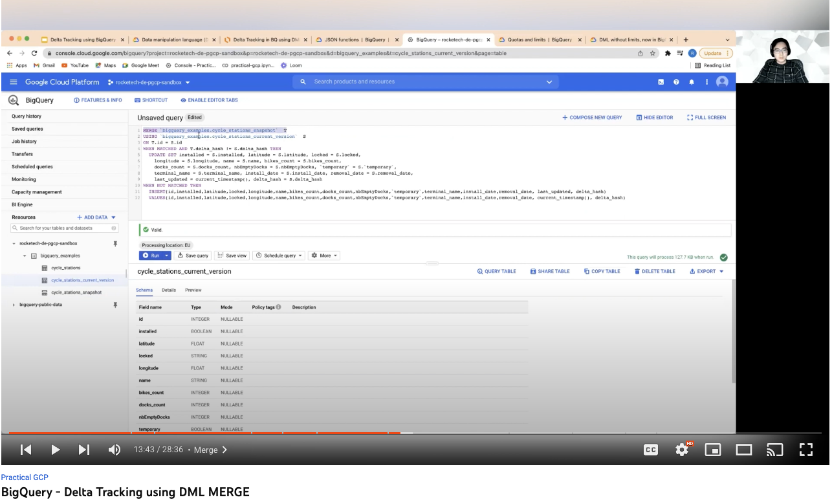
Task: Expand the bigquery-public-data project
Action: [14, 305]
